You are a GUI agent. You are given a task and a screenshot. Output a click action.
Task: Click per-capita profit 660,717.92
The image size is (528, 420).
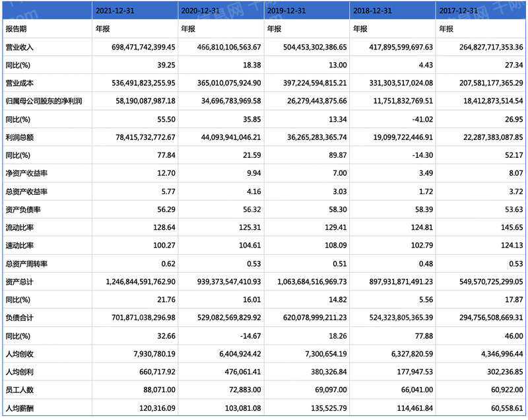point(157,372)
